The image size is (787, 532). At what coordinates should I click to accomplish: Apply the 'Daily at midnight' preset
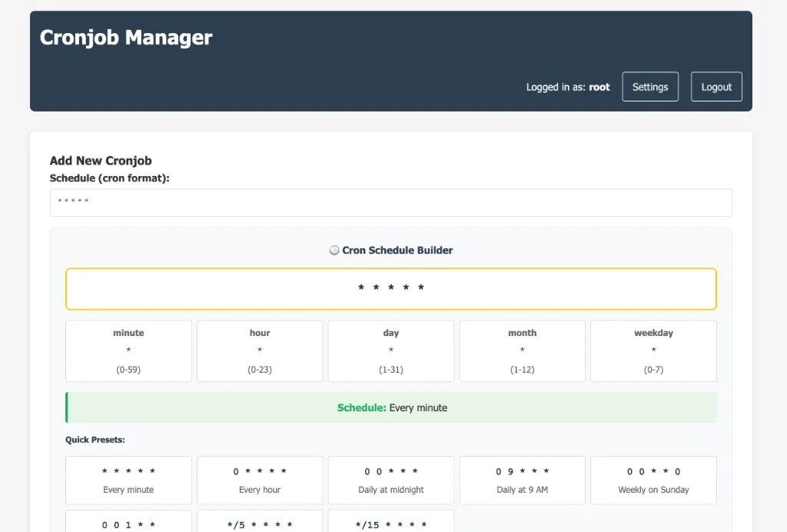(x=390, y=480)
